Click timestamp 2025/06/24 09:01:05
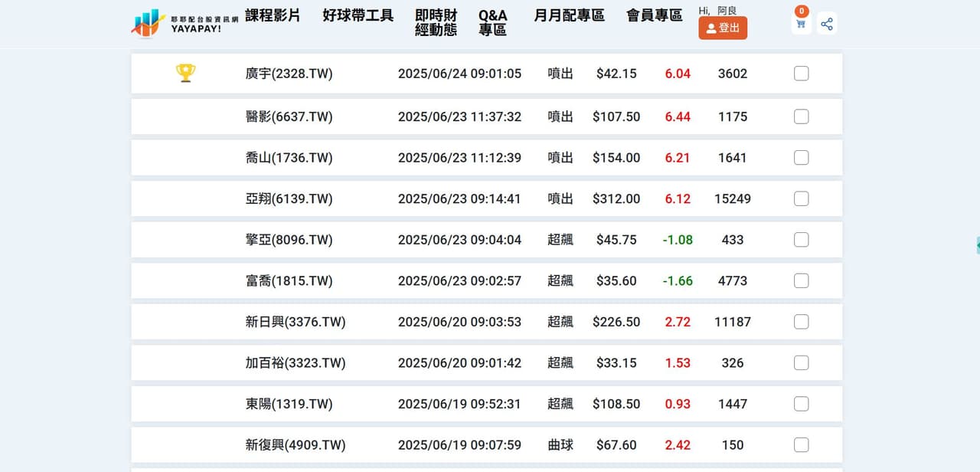Image resolution: width=980 pixels, height=472 pixels. (459, 74)
